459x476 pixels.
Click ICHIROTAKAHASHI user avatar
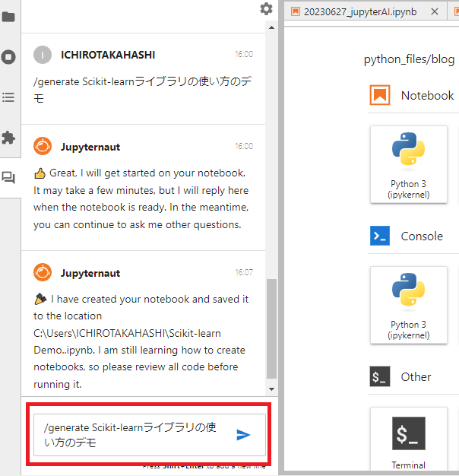pyautogui.click(x=43, y=55)
